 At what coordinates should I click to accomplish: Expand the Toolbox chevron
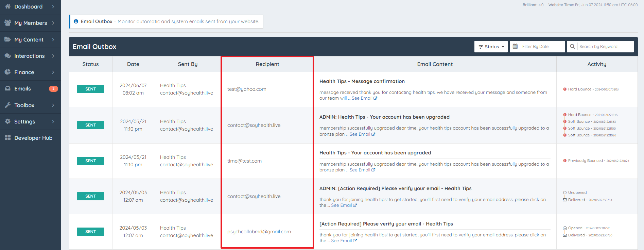pyautogui.click(x=53, y=105)
